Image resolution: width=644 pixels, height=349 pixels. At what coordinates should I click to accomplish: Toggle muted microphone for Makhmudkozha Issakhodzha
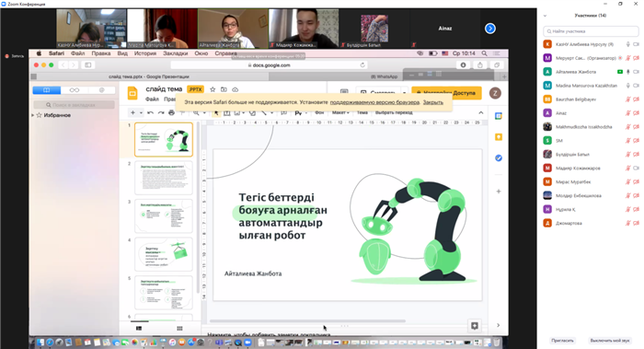pos(628,127)
